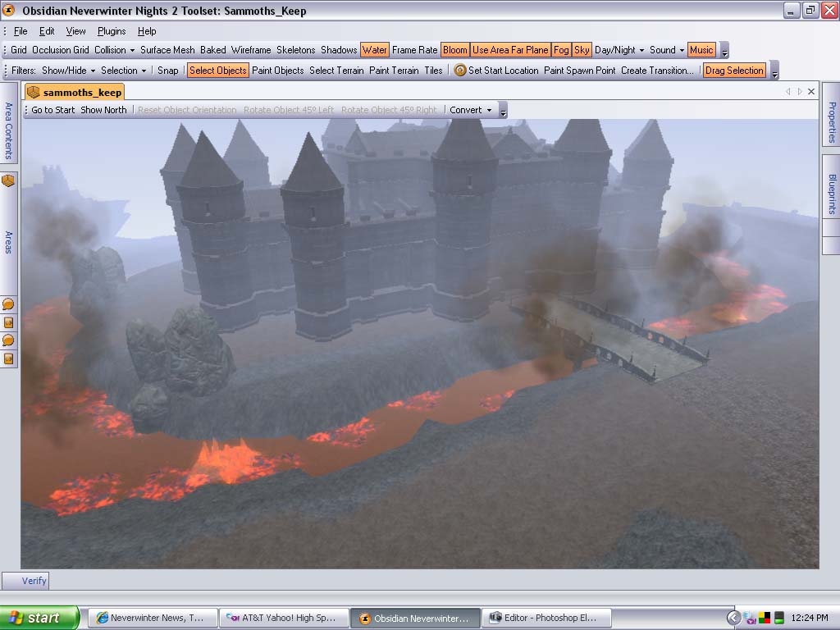Click the cube icon on sammoths_keep tab
The height and width of the screenshot is (630, 840).
[34, 92]
